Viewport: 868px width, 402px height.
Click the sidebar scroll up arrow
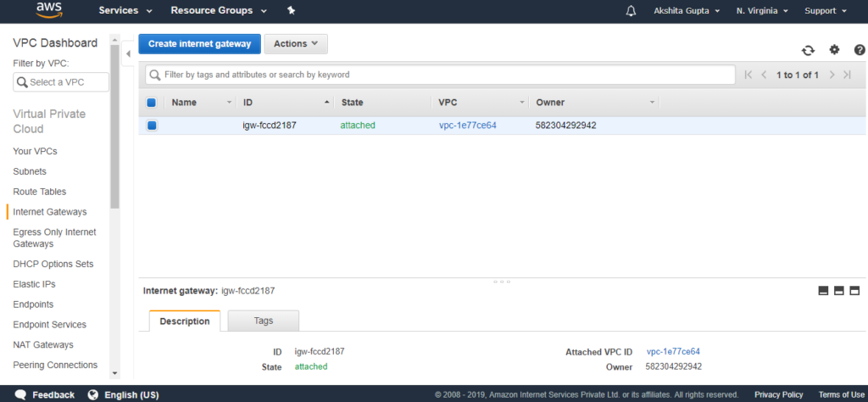coord(115,39)
